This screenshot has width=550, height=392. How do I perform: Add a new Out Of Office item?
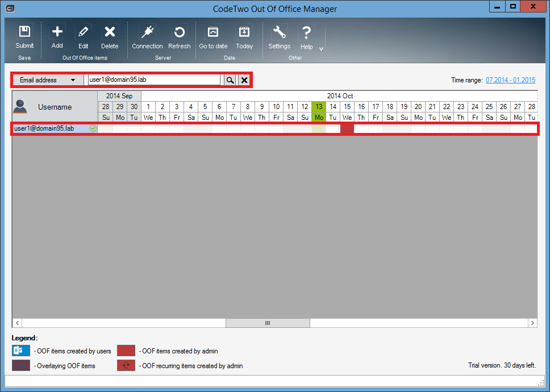click(x=57, y=37)
